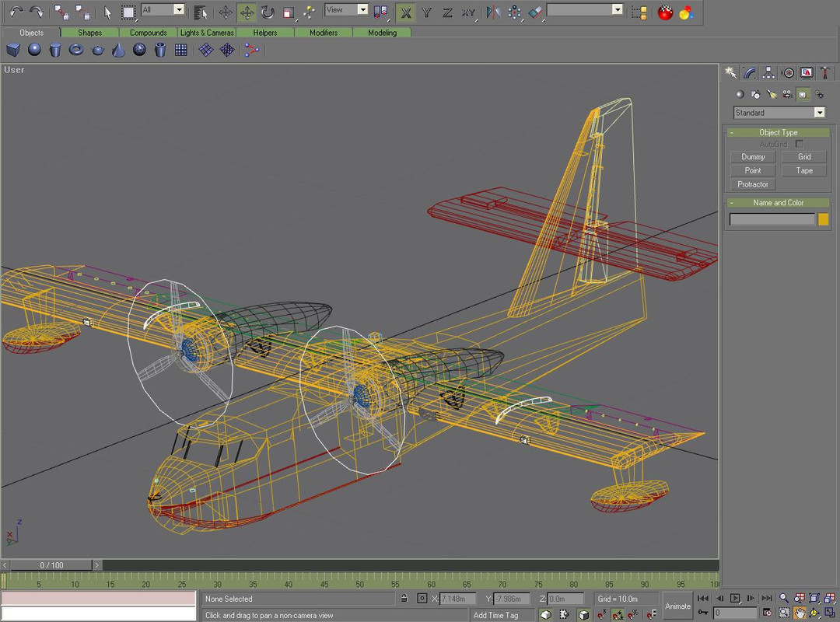
Task: Select the Select and Link tool
Action: click(61, 12)
